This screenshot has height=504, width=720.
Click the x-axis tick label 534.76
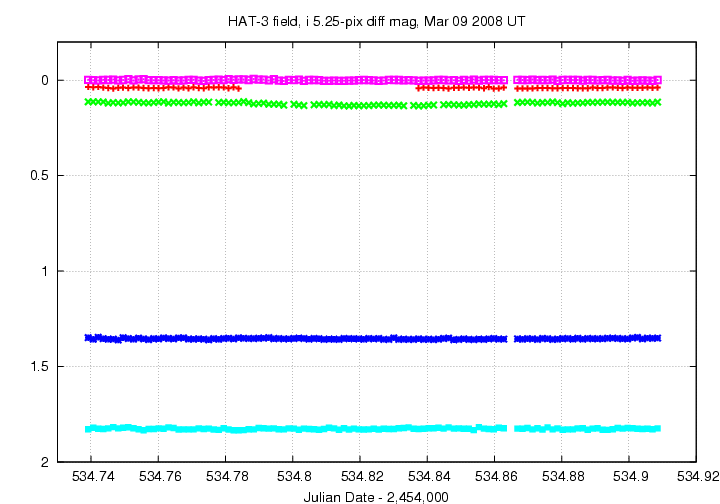click(160, 476)
